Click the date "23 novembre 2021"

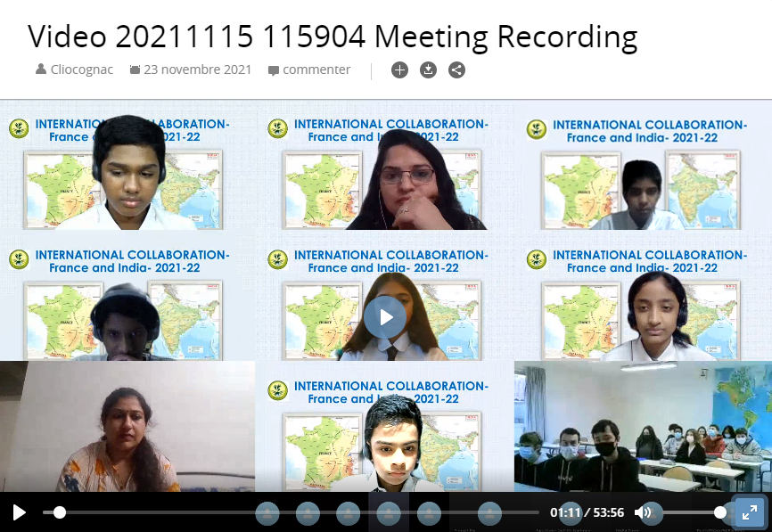(197, 70)
